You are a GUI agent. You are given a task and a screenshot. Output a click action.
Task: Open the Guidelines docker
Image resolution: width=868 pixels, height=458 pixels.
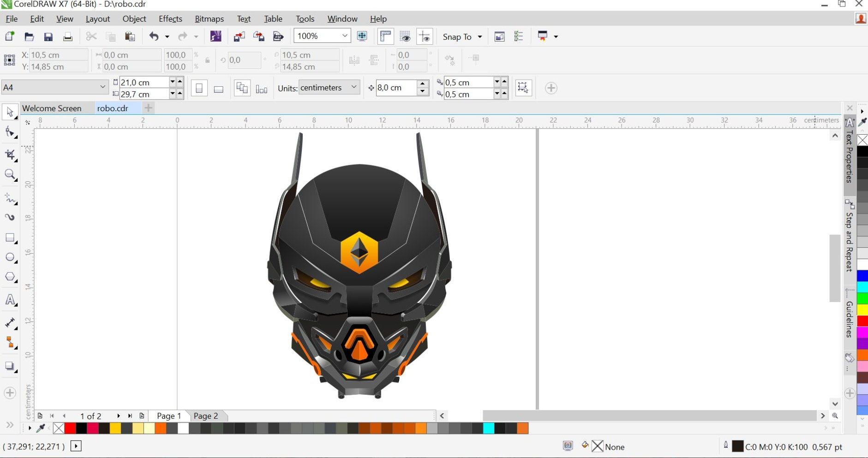click(x=850, y=314)
